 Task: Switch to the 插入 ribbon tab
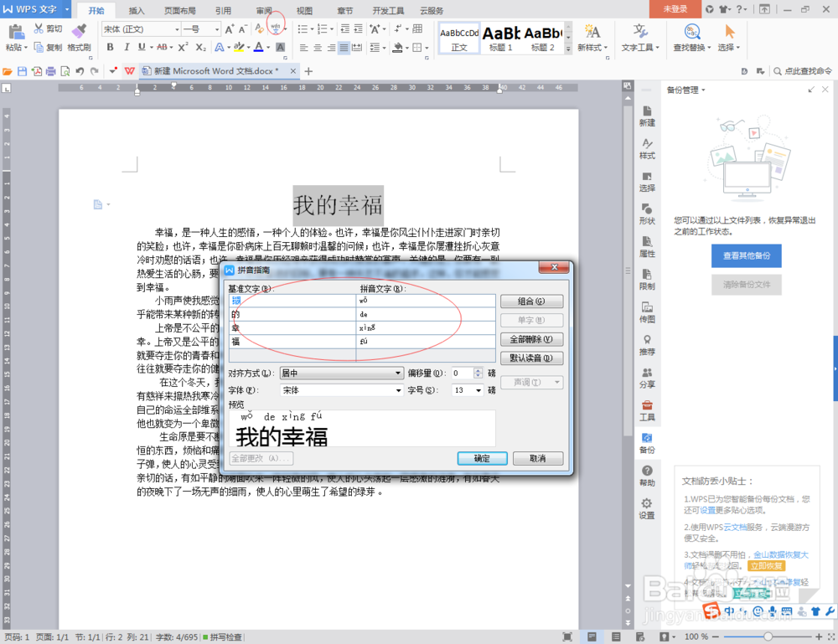point(137,11)
